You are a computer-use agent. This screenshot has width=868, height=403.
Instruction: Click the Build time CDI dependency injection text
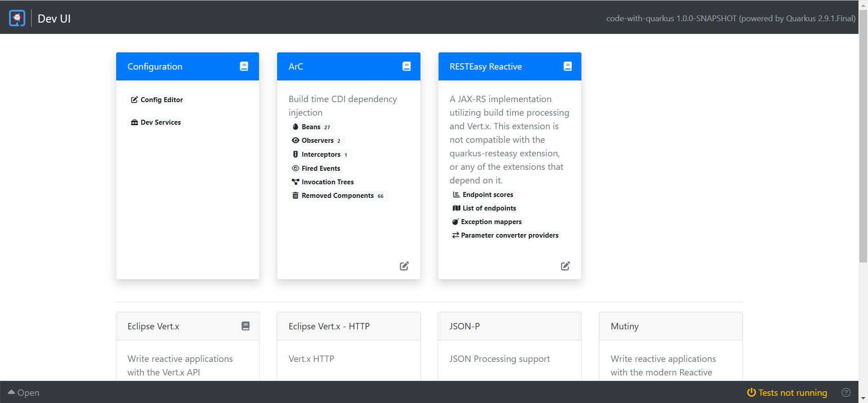pos(343,106)
